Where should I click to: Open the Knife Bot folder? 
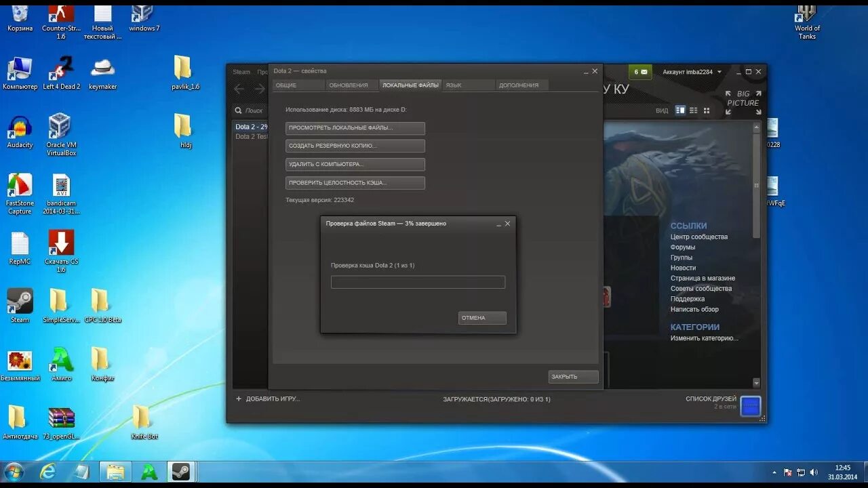[x=144, y=424]
